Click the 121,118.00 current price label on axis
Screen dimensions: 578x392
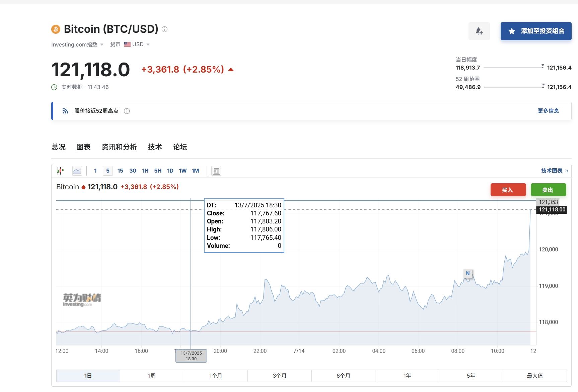pyautogui.click(x=552, y=210)
